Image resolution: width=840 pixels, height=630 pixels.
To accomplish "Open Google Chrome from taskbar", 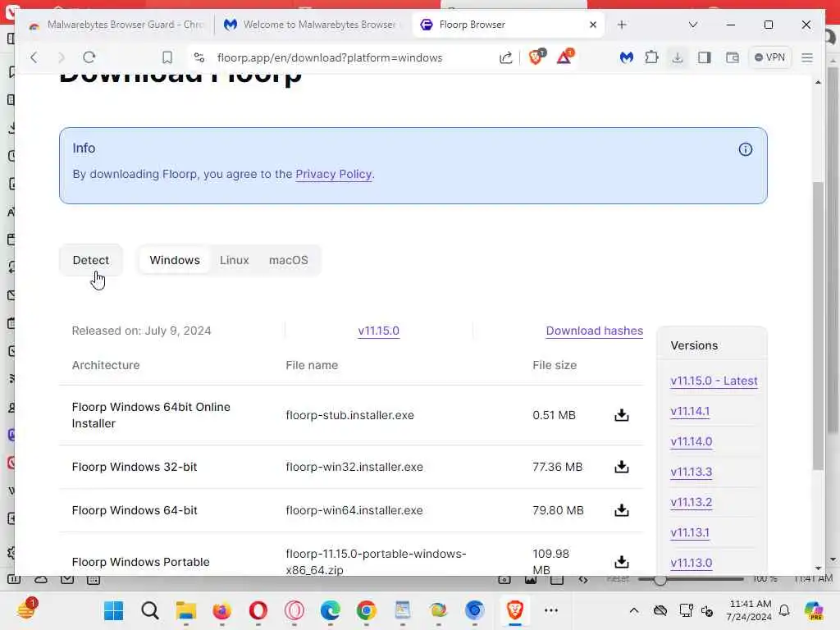I will [x=367, y=610].
